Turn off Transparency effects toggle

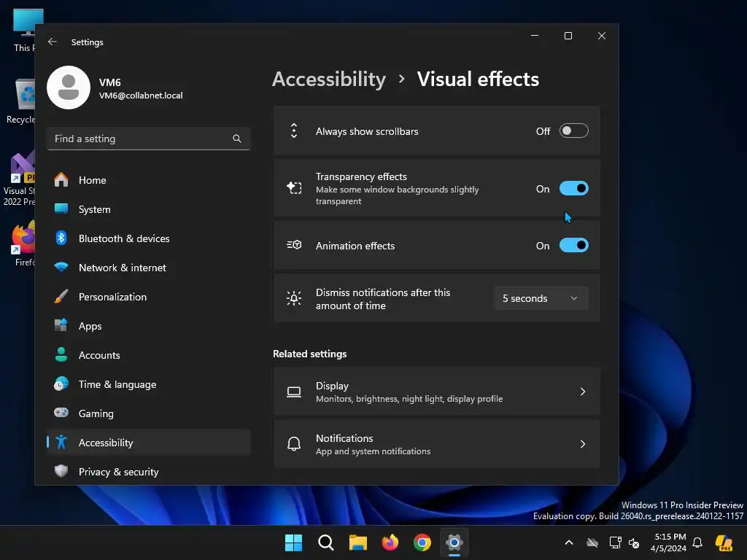click(x=573, y=189)
